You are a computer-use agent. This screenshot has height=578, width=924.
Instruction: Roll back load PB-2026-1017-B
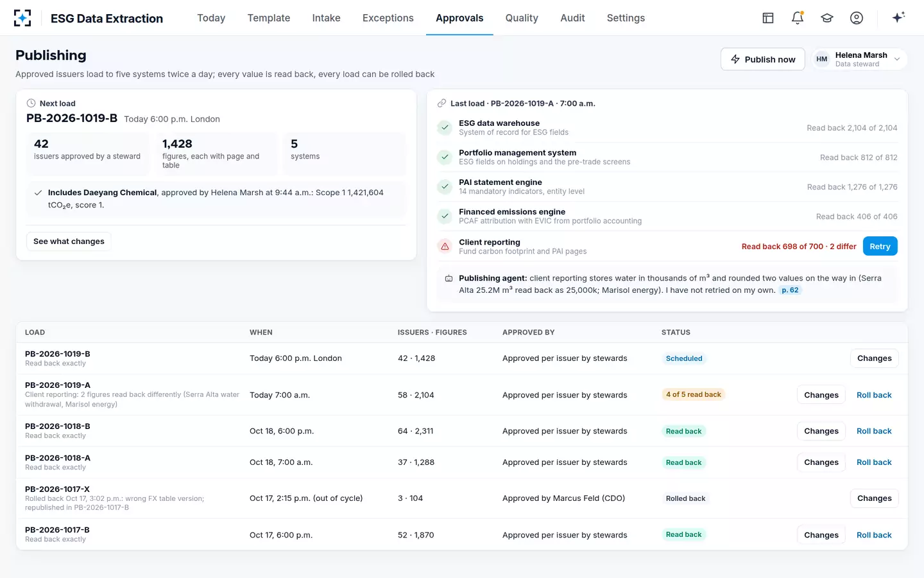click(874, 535)
